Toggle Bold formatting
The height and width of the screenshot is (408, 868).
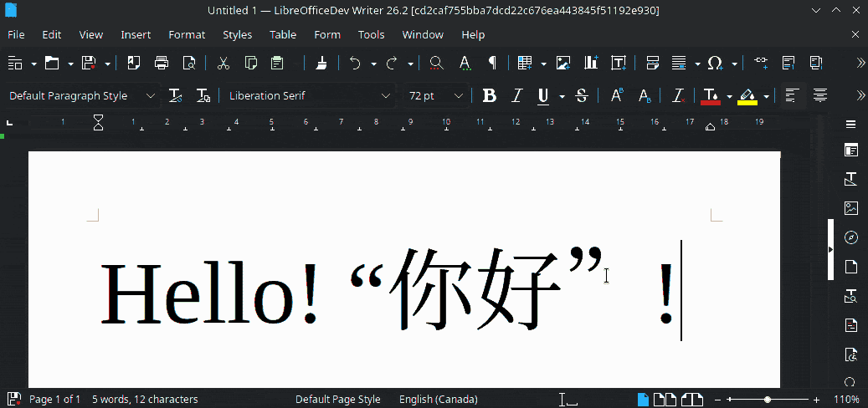tap(490, 95)
